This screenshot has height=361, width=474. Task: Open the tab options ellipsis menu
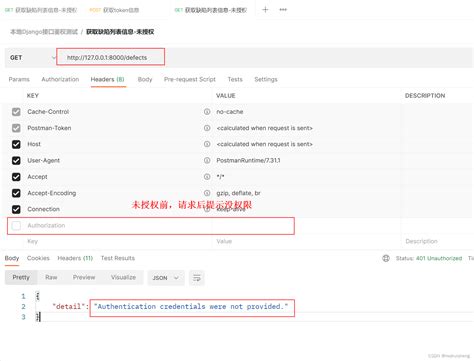pyautogui.click(x=283, y=10)
